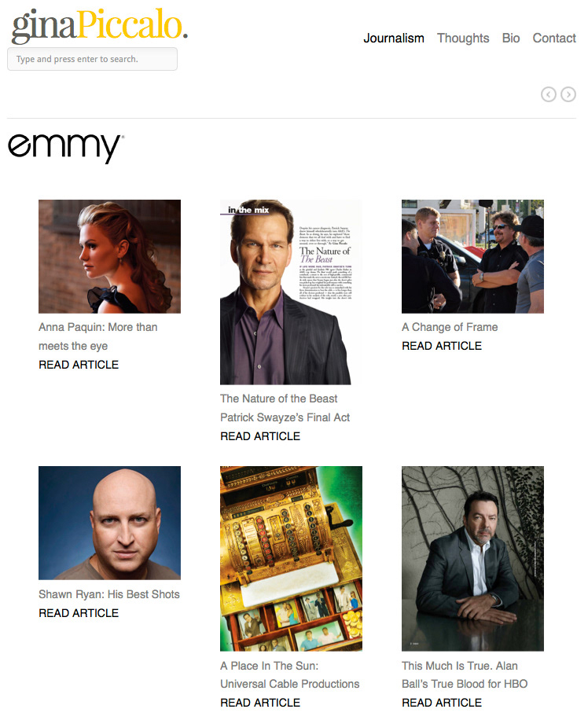Viewport: 588px width, 720px height.
Task: Go to the Bio page
Action: click(x=511, y=38)
